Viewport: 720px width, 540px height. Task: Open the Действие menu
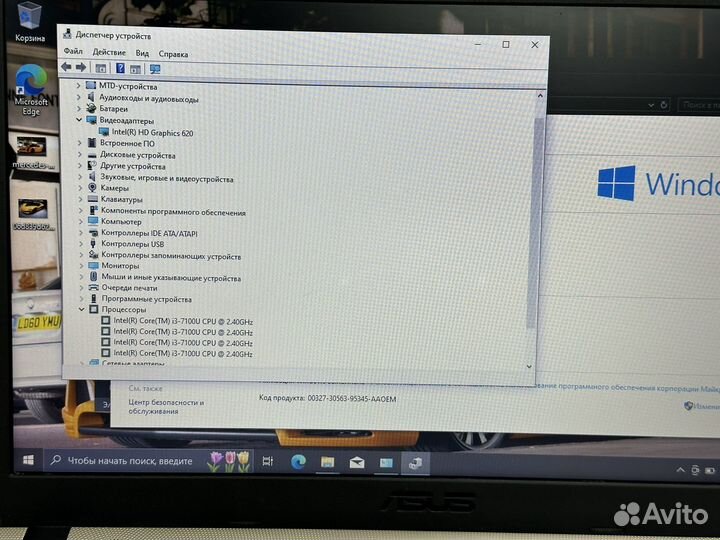pos(109,53)
